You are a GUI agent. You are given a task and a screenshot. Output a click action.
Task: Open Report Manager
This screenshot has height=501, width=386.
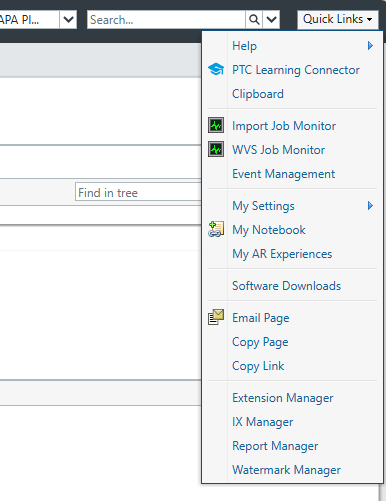(x=275, y=446)
